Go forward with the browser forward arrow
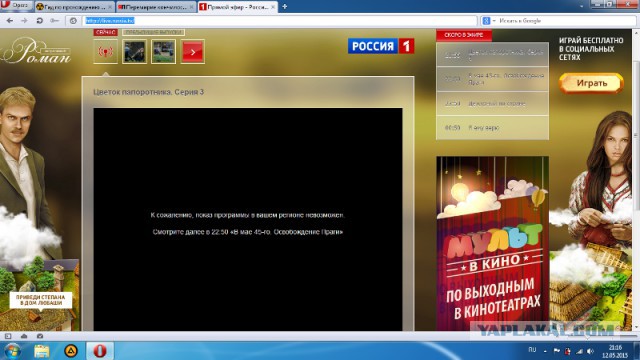Screen dimensions: 640x360 click(x=24, y=20)
